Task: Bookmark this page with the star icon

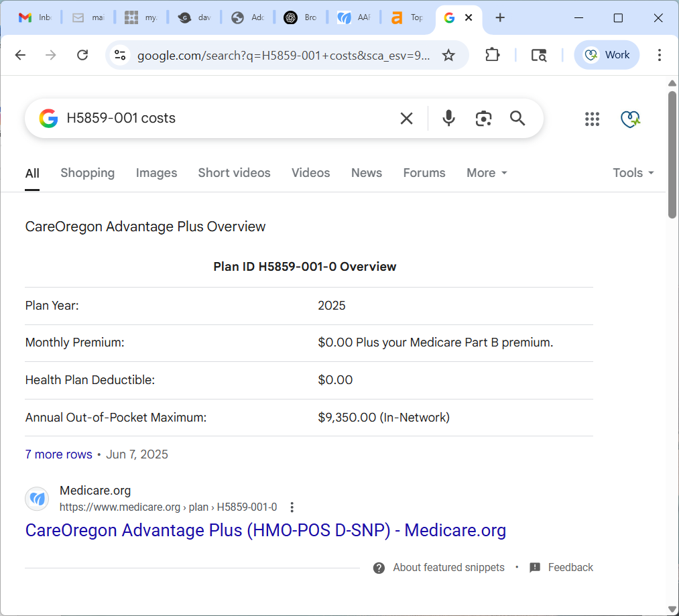Action: [448, 55]
